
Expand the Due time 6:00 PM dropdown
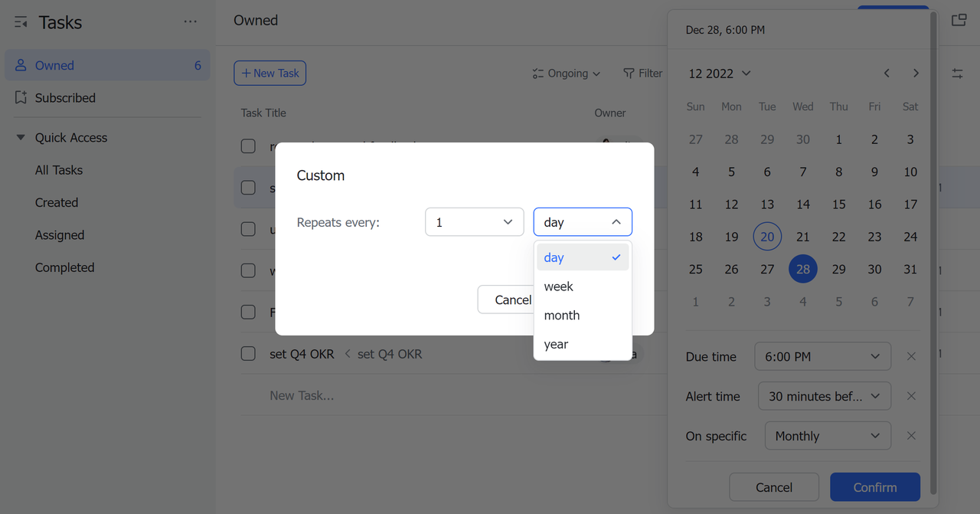pos(822,356)
